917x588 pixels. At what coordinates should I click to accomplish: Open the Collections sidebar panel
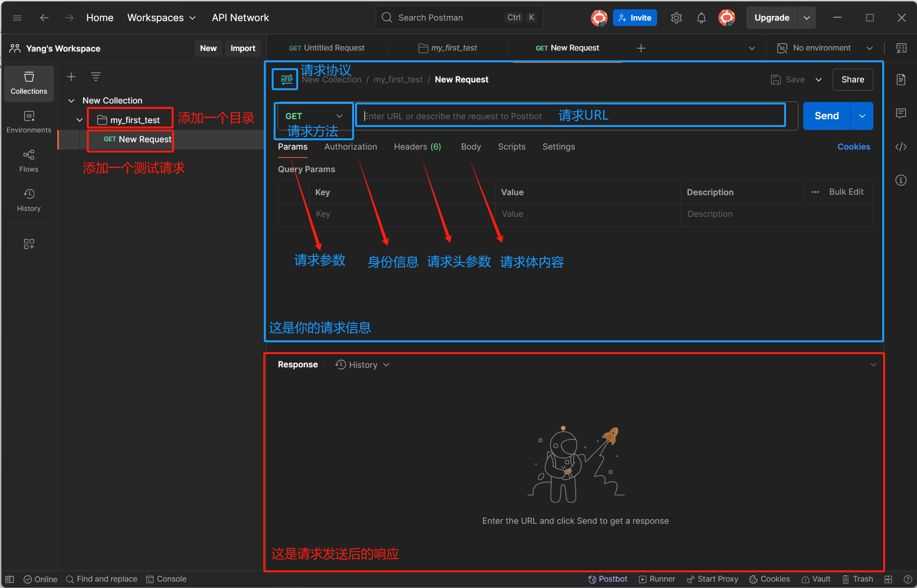29,83
